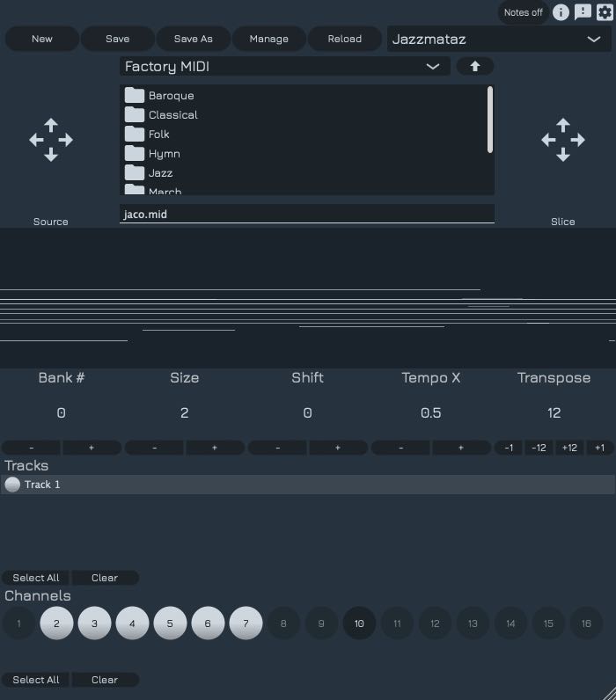The width and height of the screenshot is (616, 700).
Task: Open the feedback speech bubble icon
Action: [583, 12]
